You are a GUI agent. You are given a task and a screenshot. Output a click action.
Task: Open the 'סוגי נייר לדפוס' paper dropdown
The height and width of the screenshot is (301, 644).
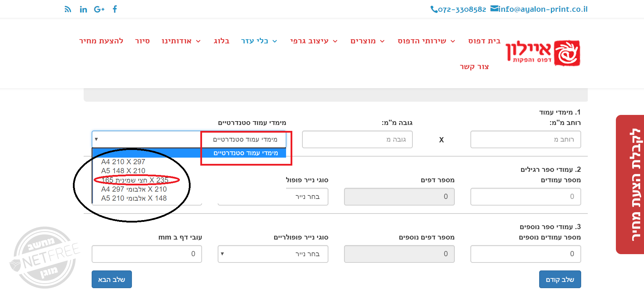pos(273,197)
